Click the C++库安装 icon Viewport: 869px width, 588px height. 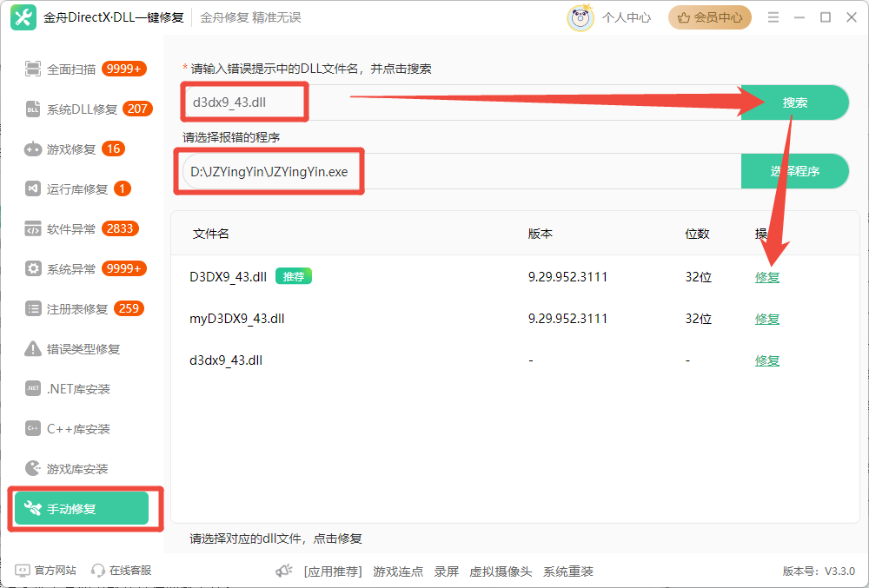pyautogui.click(x=33, y=428)
